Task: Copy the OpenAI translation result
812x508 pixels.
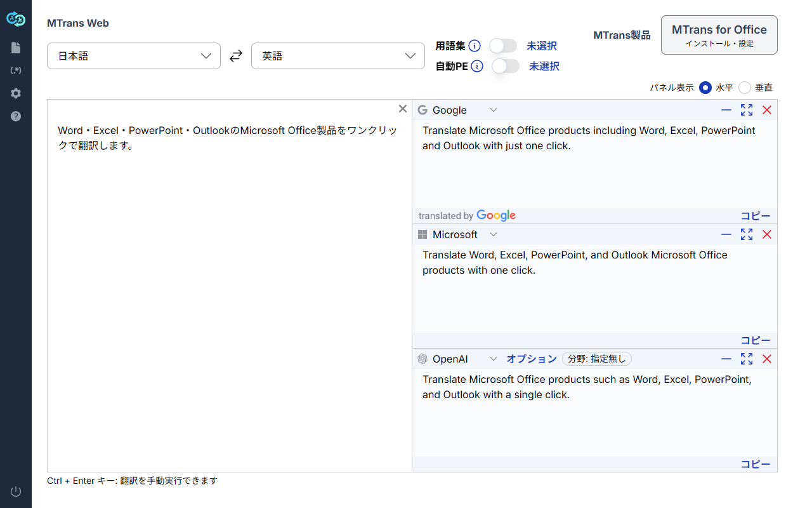Action: click(x=756, y=464)
